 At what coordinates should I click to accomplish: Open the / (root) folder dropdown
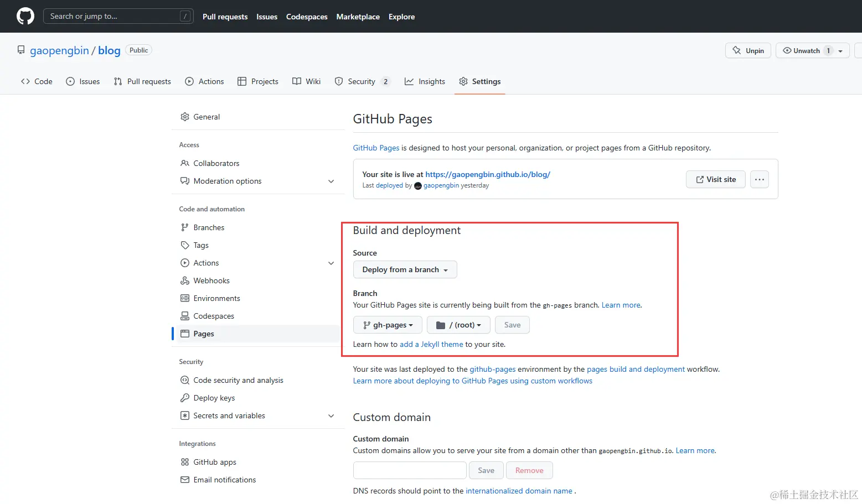tap(458, 325)
